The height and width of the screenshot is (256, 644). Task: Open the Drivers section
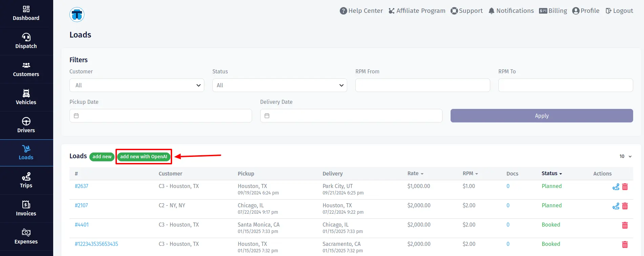point(26,125)
